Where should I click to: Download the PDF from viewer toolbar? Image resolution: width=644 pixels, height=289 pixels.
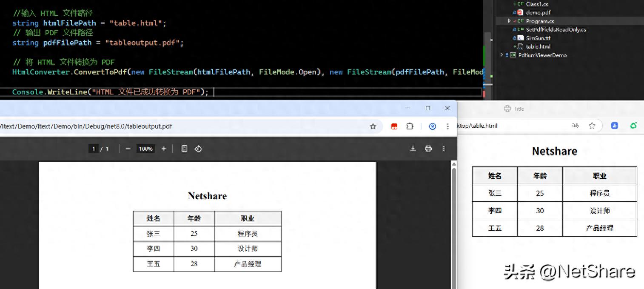[x=413, y=149]
